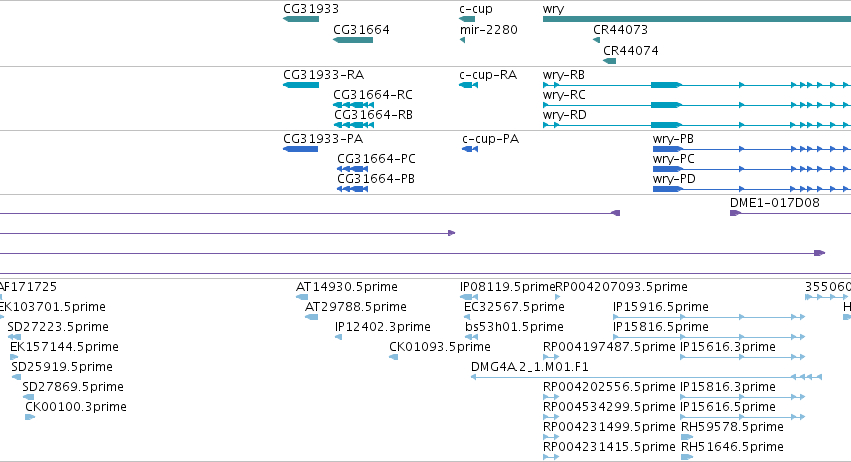Open transcript CG31664-RB
Screen dimensions: 851x462
point(353,125)
